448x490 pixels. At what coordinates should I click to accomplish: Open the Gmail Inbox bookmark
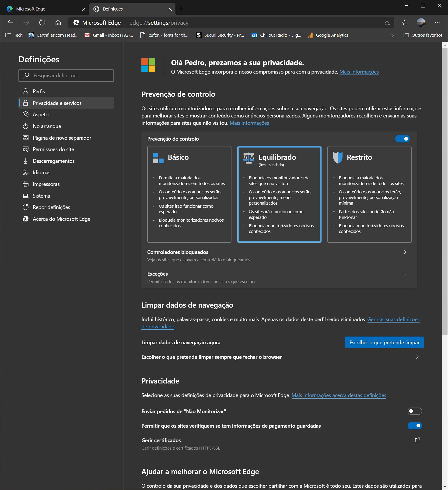109,35
